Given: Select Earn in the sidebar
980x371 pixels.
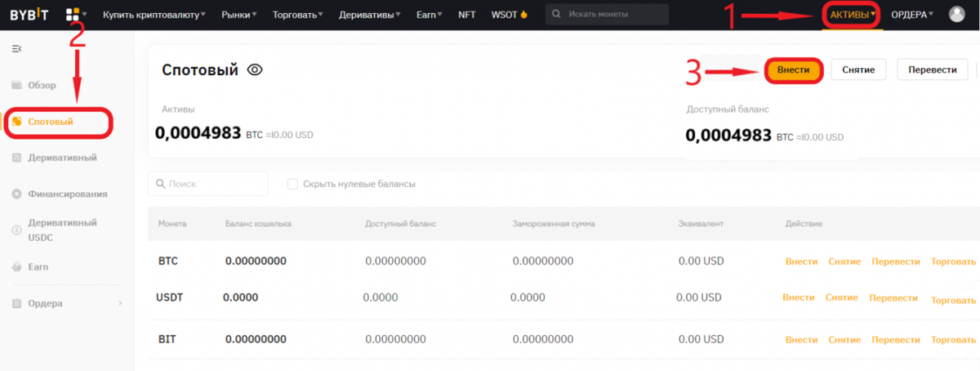Looking at the screenshot, I should 38,266.
